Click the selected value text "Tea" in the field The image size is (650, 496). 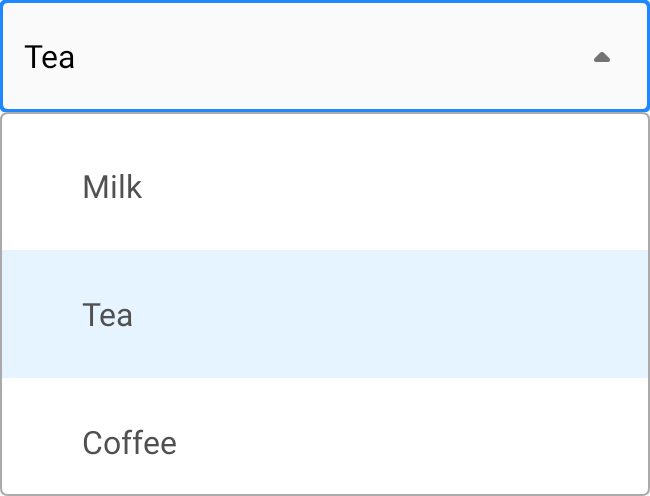point(50,57)
